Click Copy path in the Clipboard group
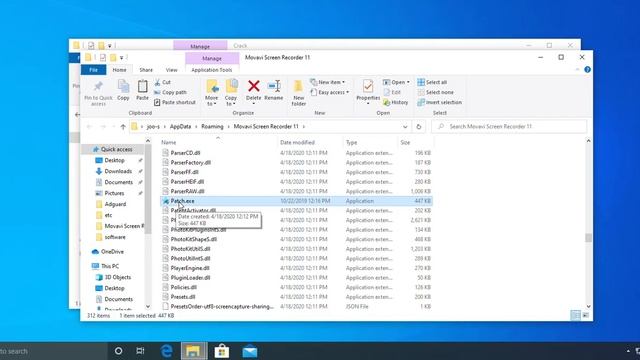 point(170,92)
